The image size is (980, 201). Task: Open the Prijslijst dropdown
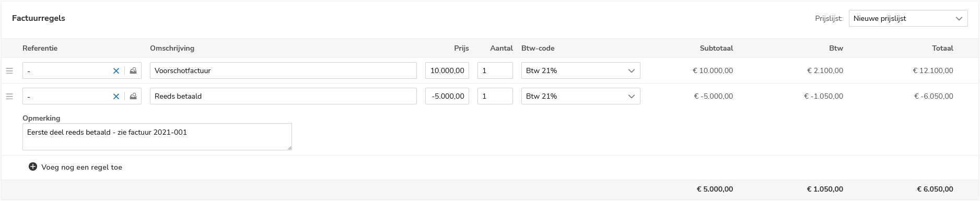[x=908, y=18]
